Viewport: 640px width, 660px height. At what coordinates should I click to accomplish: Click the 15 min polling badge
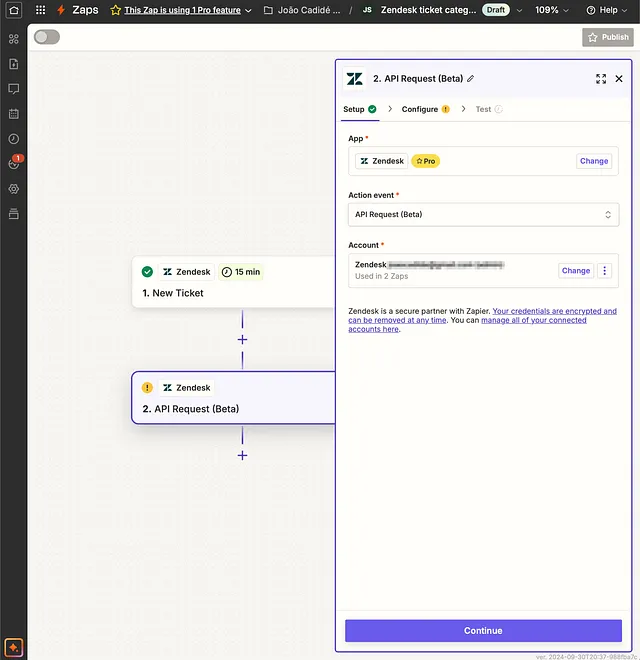241,272
